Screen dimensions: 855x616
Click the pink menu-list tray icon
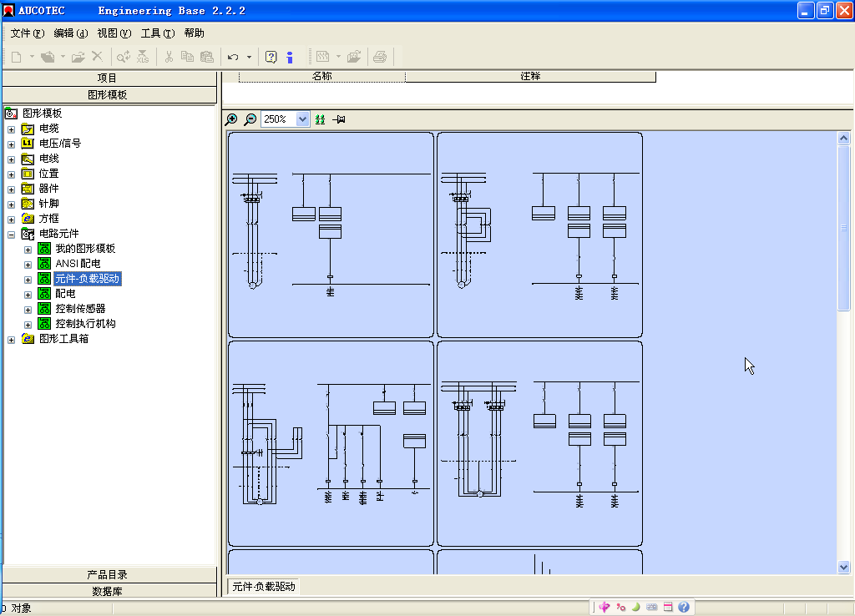click(668, 607)
